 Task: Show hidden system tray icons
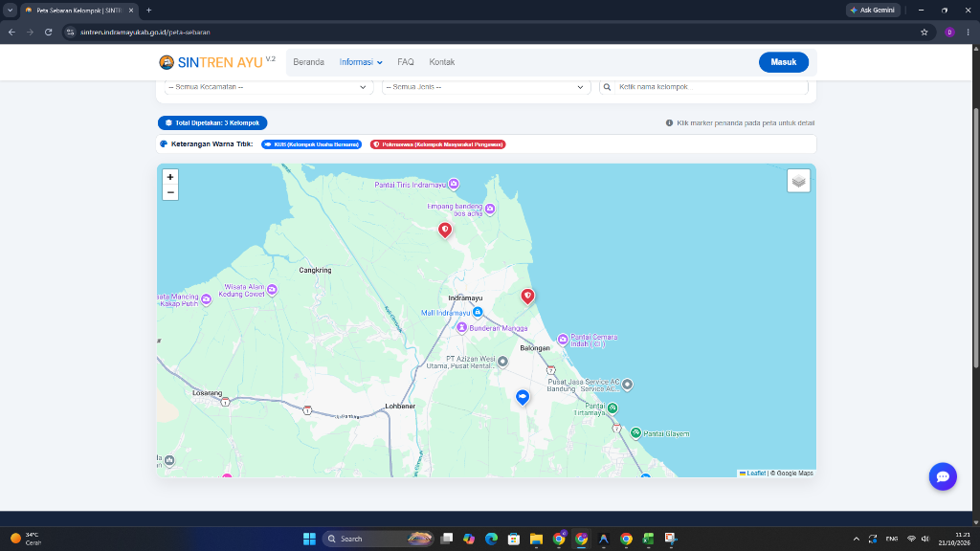click(857, 539)
